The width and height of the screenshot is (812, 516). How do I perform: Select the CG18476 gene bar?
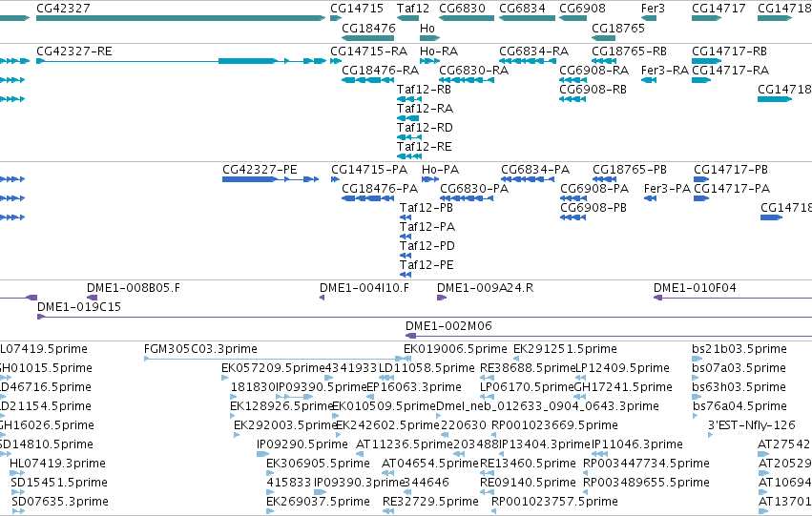pyautogui.click(x=367, y=38)
